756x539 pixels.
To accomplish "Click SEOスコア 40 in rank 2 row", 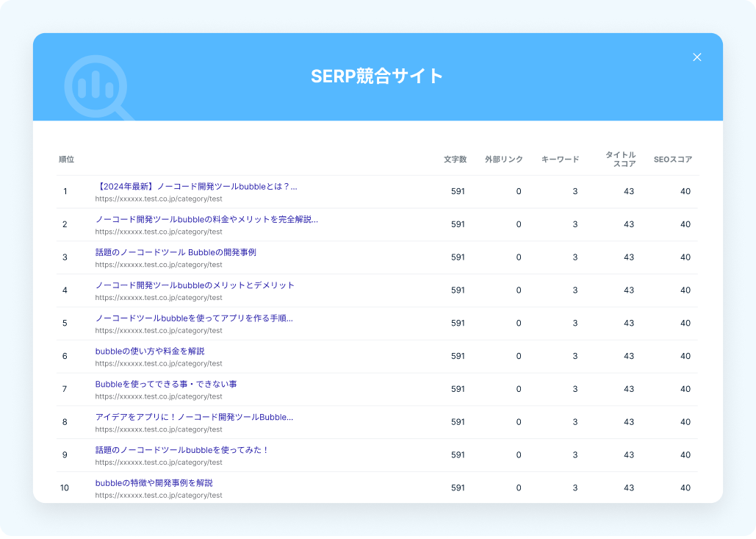I will pyautogui.click(x=685, y=224).
